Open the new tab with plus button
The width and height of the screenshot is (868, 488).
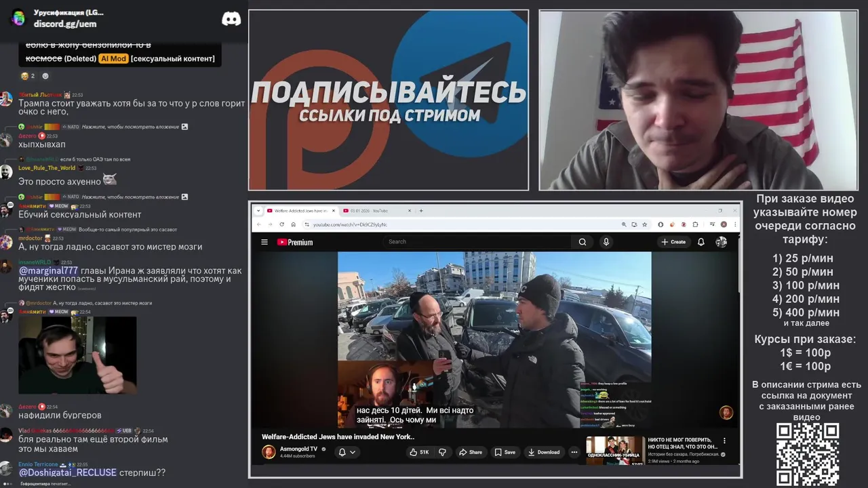click(421, 211)
